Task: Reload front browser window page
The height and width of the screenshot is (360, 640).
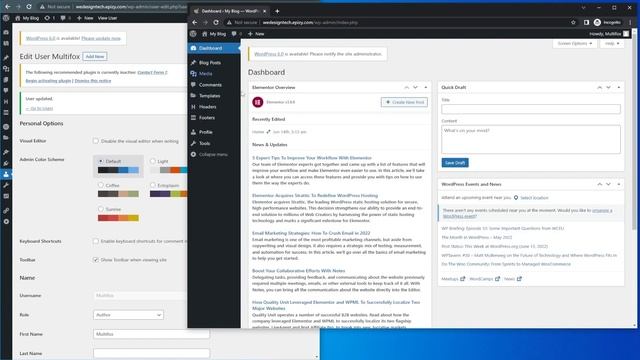Action: (216, 22)
